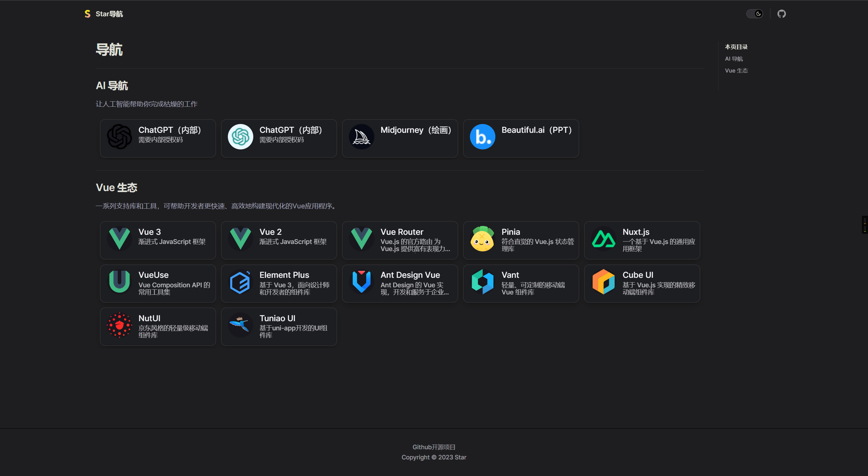Image resolution: width=868 pixels, height=476 pixels.
Task: Open the green ChatGPT logo card
Action: [279, 138]
